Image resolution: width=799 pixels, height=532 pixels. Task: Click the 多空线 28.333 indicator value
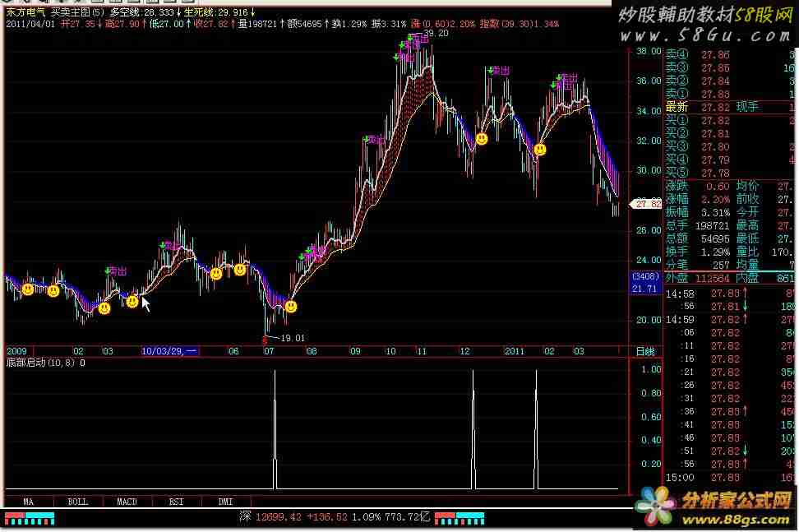point(144,12)
